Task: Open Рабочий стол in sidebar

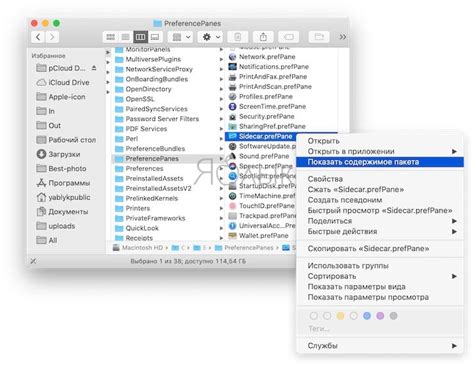Action: [67, 140]
